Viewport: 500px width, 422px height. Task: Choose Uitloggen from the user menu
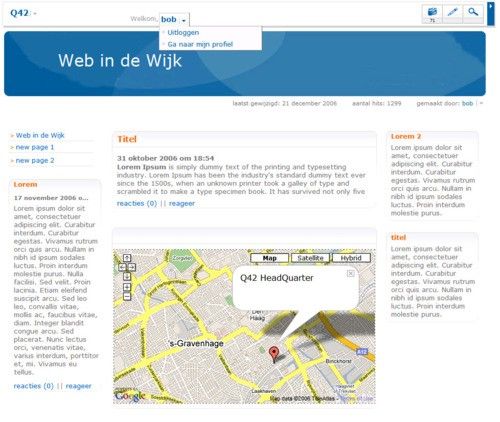[x=183, y=33]
